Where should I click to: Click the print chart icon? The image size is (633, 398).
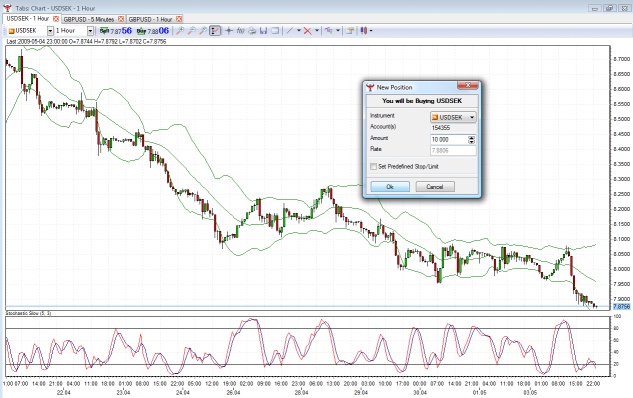pos(252,31)
